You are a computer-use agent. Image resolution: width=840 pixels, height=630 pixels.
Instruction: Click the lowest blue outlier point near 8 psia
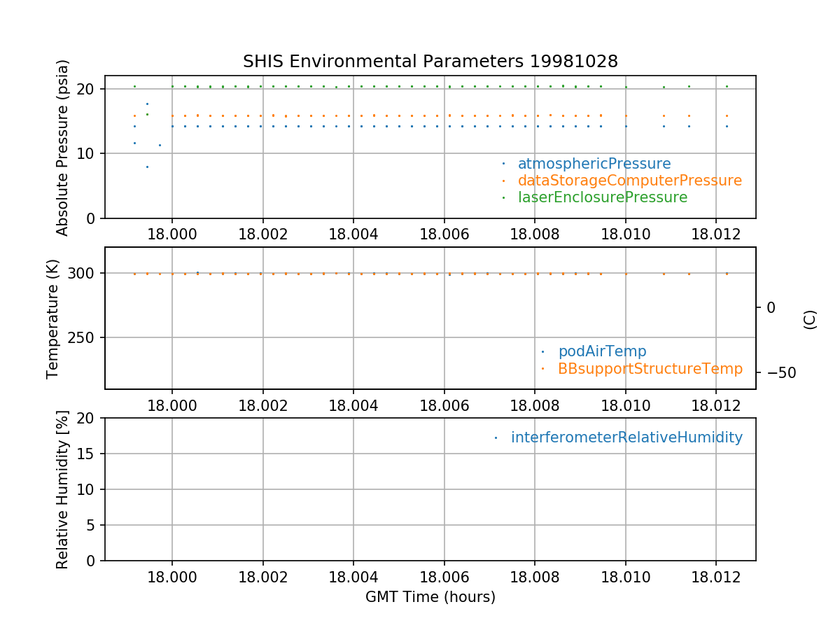pos(147,167)
